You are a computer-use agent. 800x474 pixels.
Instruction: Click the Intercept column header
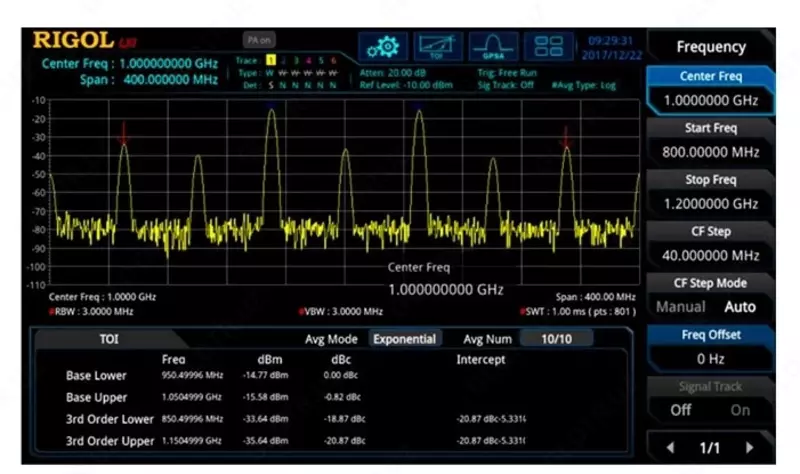(481, 360)
